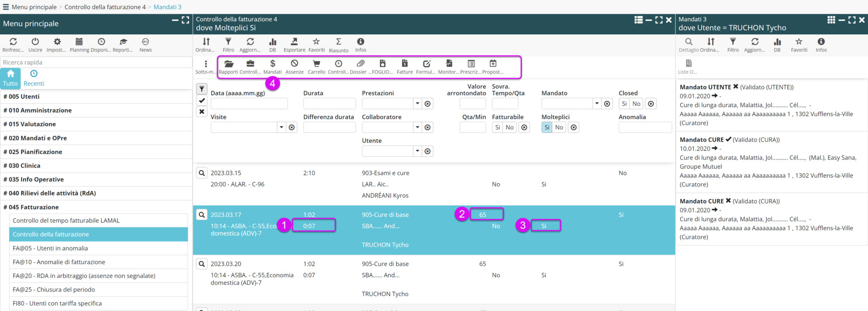This screenshot has height=311, width=868.
Task: Click the Esportare export icon
Action: (294, 42)
